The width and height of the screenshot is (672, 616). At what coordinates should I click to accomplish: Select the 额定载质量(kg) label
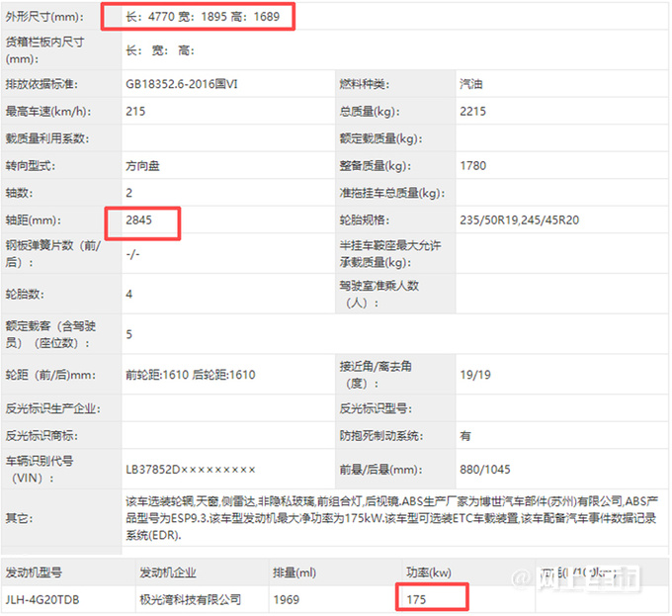(x=380, y=138)
